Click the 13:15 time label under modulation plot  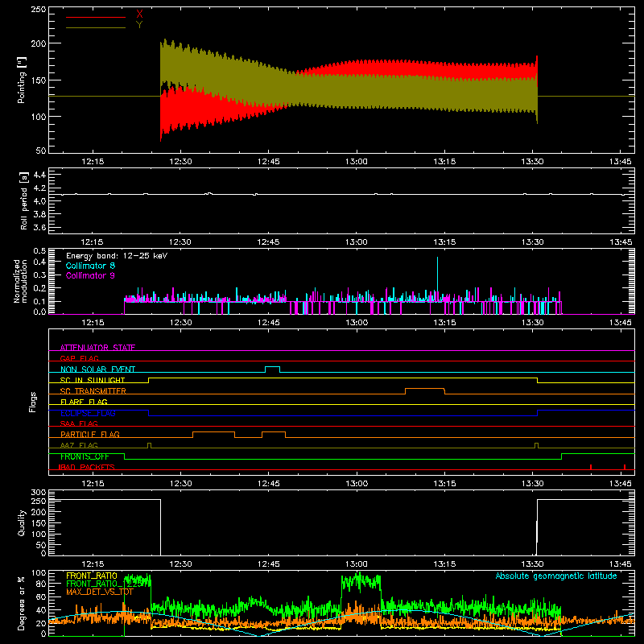tap(445, 323)
